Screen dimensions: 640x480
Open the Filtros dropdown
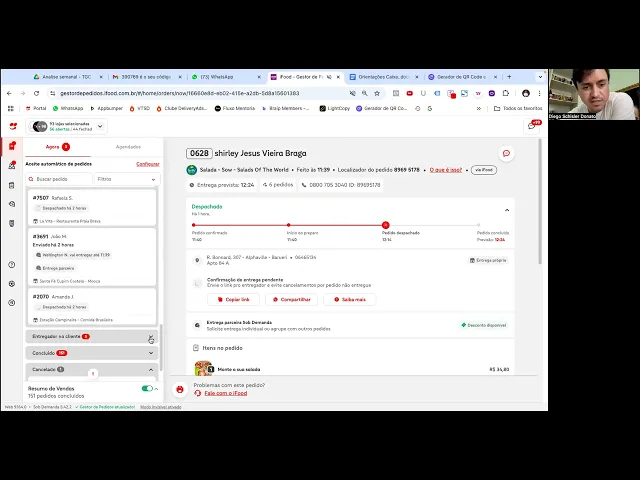pos(127,179)
